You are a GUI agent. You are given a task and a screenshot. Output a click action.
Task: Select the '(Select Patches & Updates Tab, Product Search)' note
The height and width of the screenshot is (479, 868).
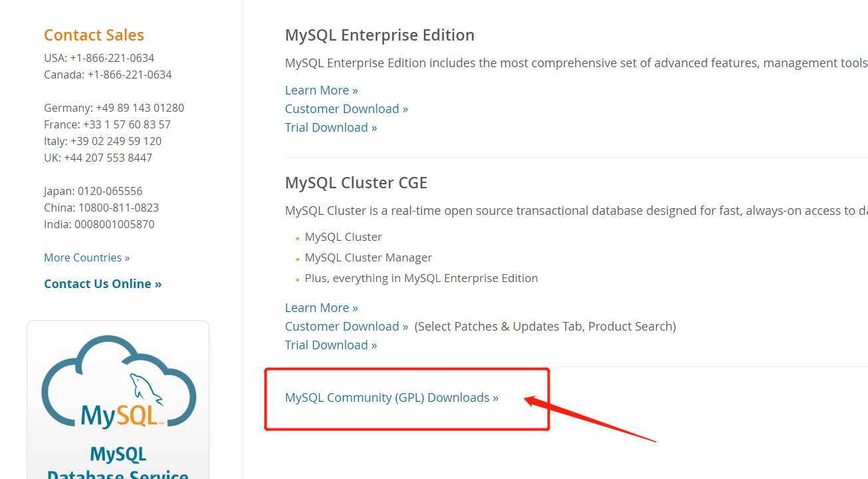point(545,327)
